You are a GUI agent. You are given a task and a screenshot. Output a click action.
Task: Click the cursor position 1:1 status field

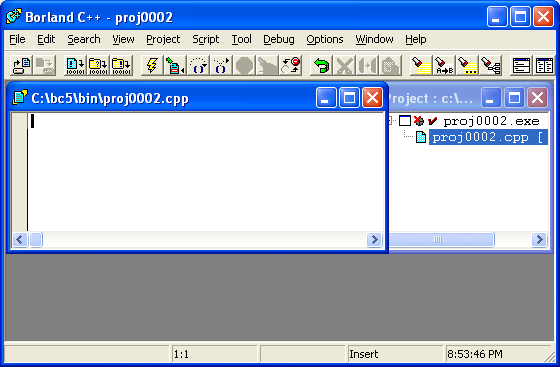pos(215,354)
